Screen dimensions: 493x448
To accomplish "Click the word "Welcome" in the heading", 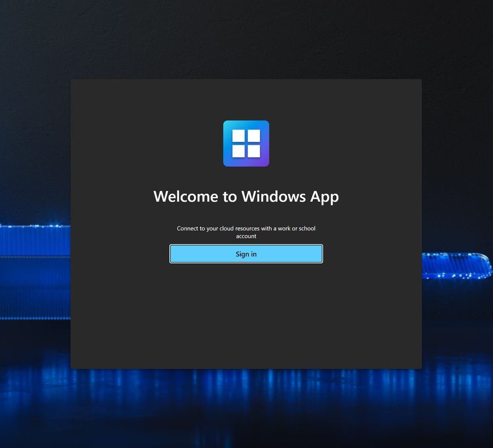I will tap(186, 197).
